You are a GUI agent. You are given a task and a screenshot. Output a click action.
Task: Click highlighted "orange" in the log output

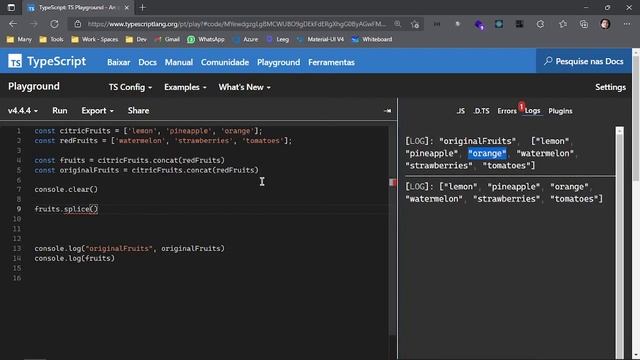487,153
